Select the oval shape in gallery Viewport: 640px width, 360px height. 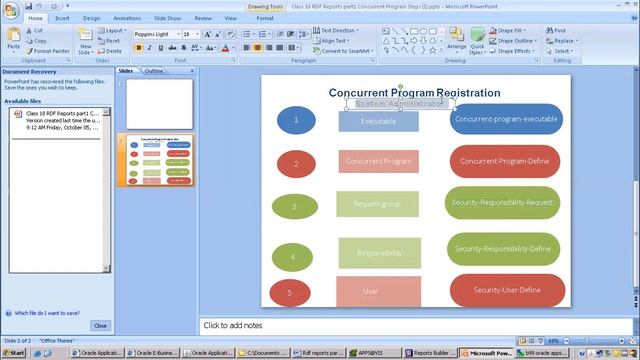[x=423, y=31]
